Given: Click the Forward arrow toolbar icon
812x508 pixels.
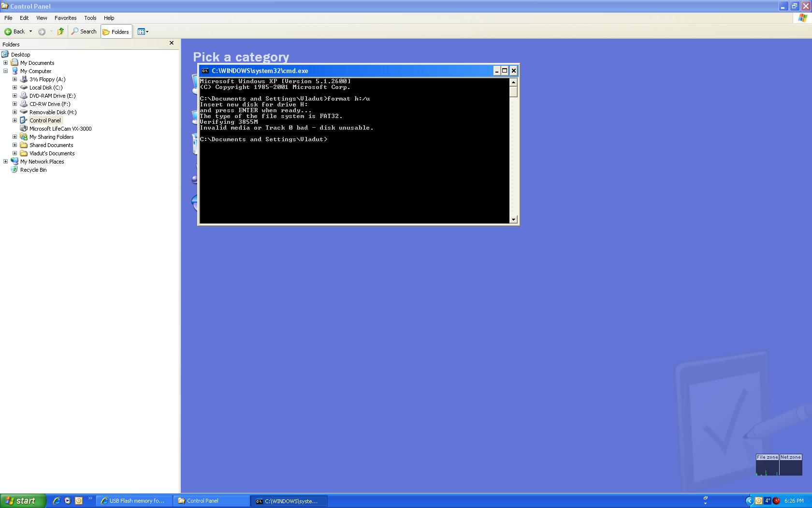Looking at the screenshot, I should click(42, 31).
